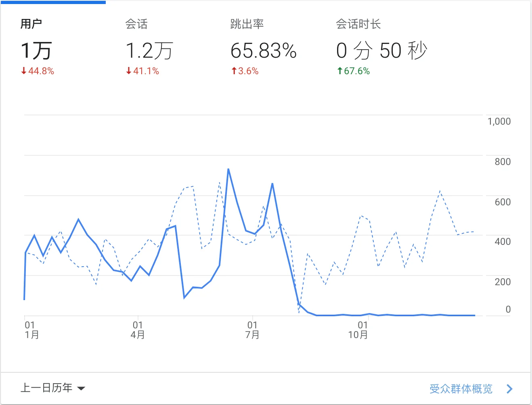Click the red up arrow beside 3.6%

(x=234, y=71)
